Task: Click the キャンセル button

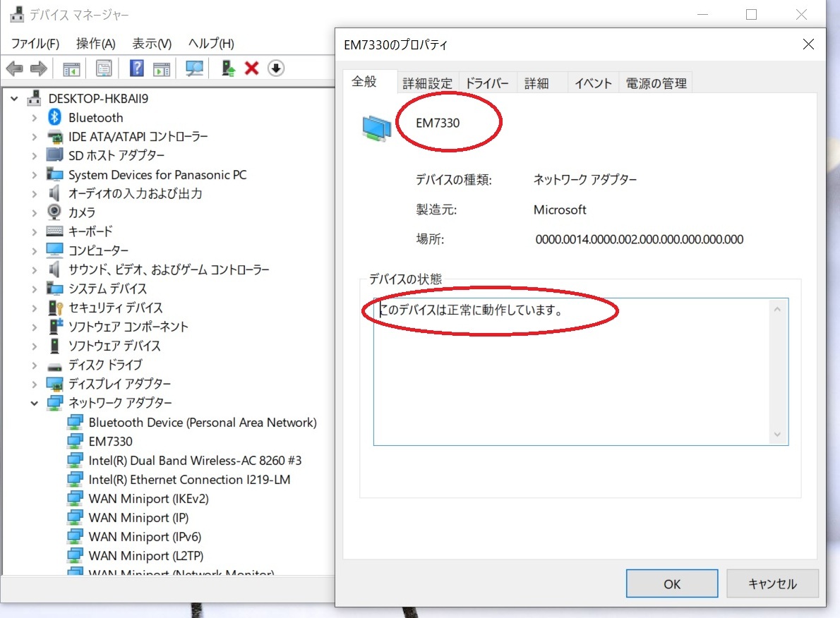Action: click(772, 583)
